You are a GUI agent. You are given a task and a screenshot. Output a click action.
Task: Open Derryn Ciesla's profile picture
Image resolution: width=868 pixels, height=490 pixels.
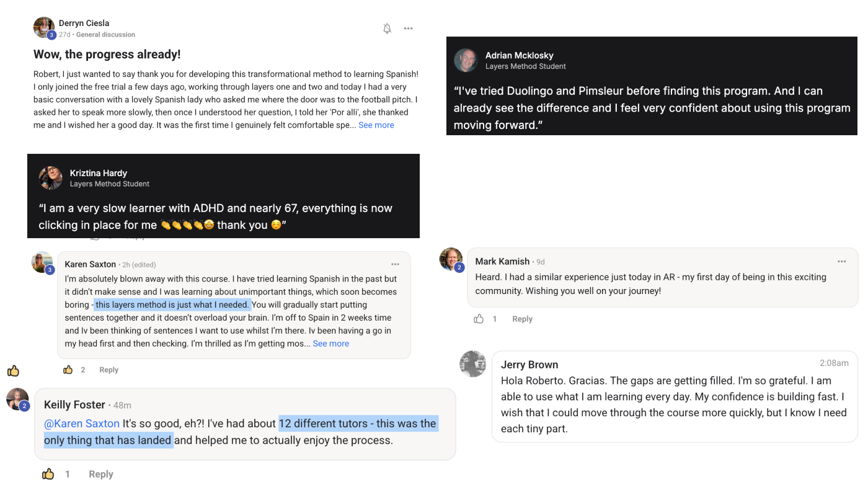coord(44,28)
